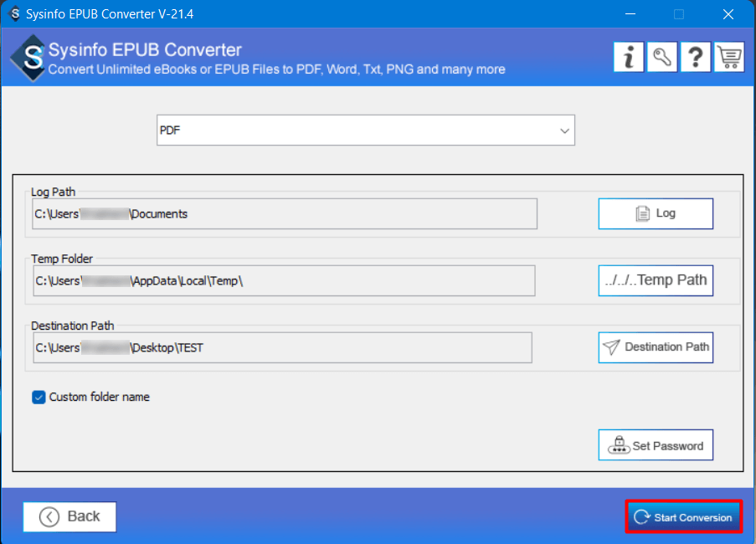This screenshot has height=544, width=756.
Task: Click the Sysinfo logo in header
Action: point(29,58)
